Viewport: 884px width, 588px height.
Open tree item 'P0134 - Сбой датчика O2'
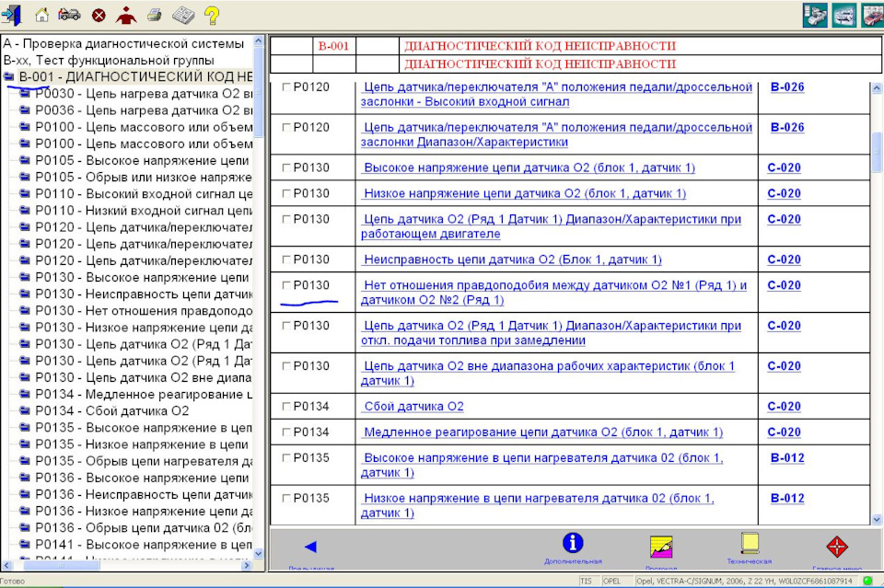(111, 411)
